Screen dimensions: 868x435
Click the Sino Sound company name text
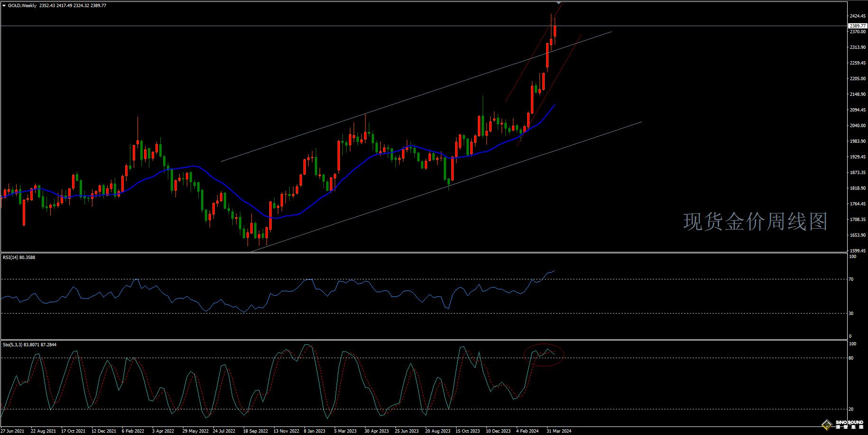click(x=849, y=422)
